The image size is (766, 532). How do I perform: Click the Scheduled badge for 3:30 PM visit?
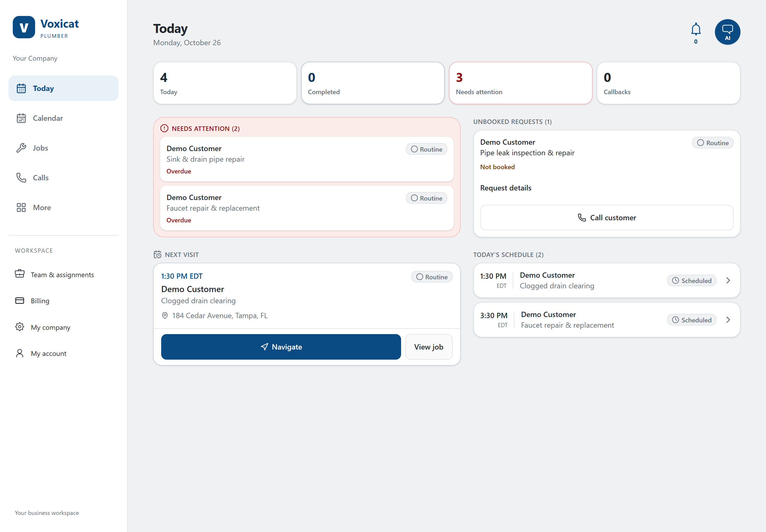[x=691, y=320]
